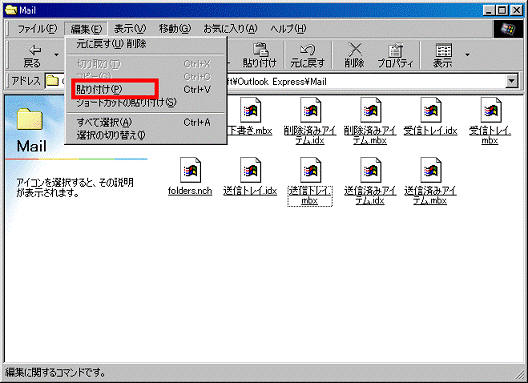528x383 pixels.
Task: Click the 表示 view toolbar icon
Action: [x=443, y=56]
